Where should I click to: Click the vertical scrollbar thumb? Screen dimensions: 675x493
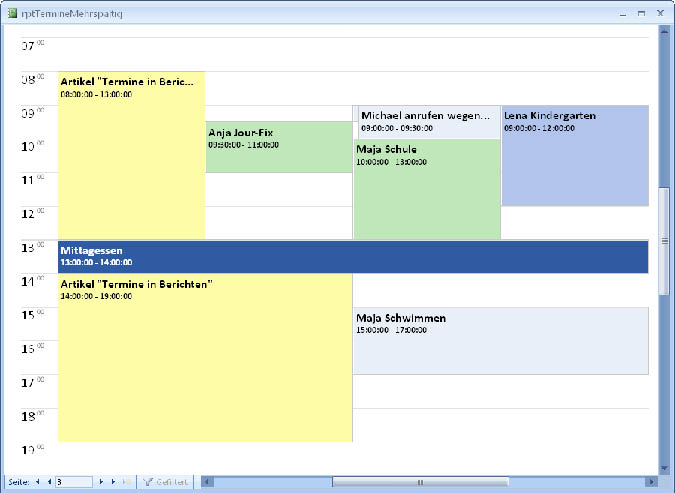pos(662,240)
